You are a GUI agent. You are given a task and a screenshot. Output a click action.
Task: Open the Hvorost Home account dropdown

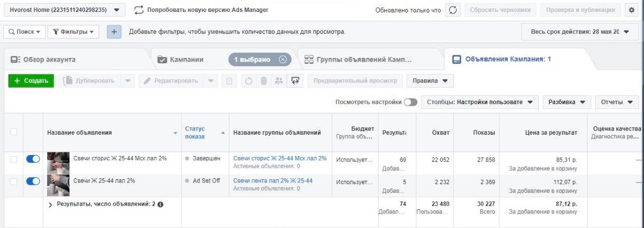(x=65, y=10)
